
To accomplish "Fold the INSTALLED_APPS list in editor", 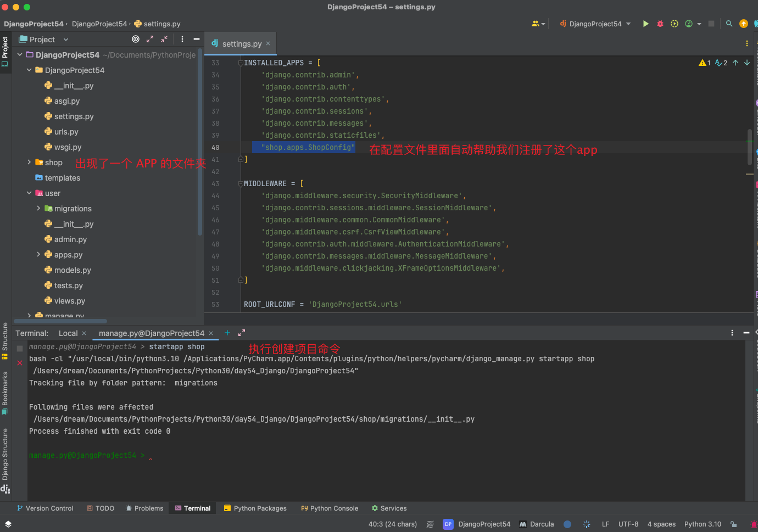I will point(241,63).
